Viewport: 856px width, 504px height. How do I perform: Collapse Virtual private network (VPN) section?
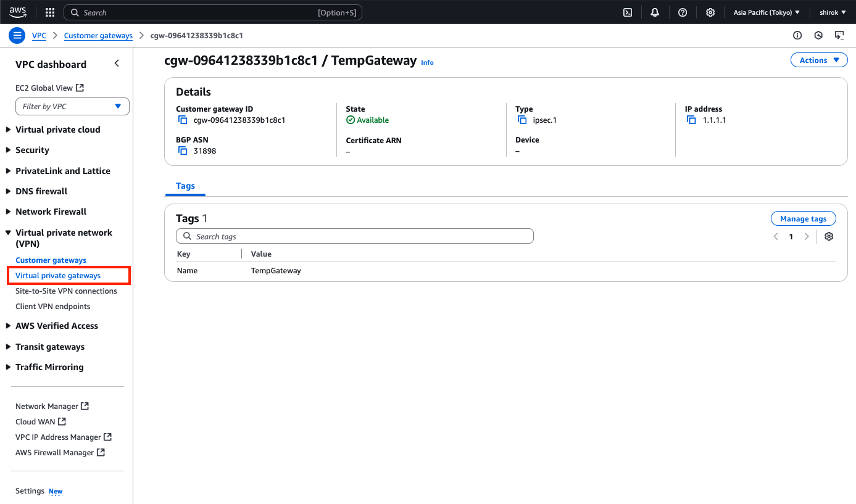[x=8, y=233]
